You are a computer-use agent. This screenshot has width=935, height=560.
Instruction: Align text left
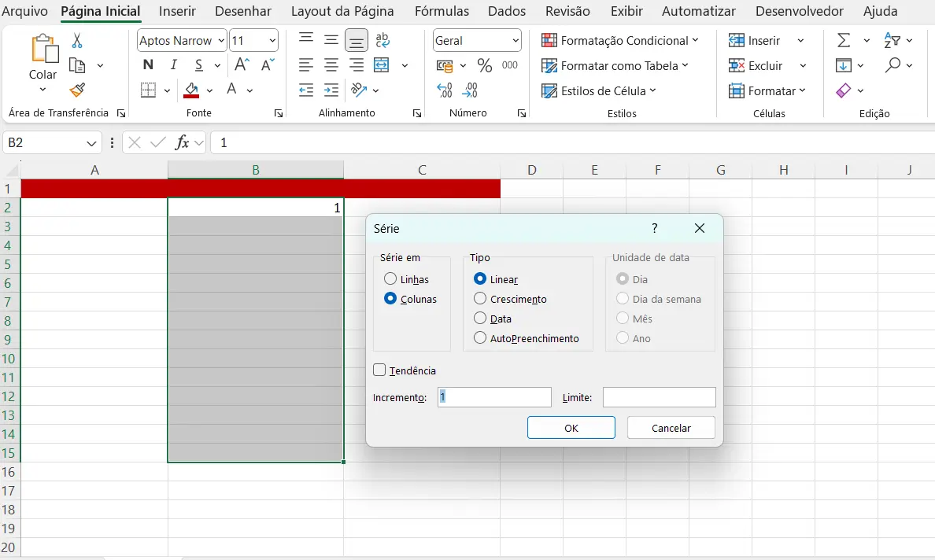click(x=306, y=65)
